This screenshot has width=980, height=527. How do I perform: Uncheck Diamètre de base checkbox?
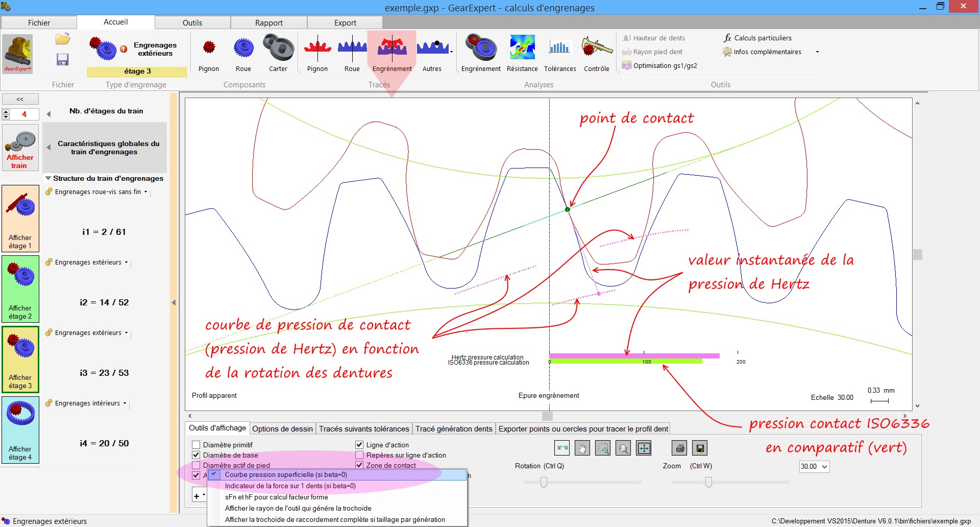[196, 455]
